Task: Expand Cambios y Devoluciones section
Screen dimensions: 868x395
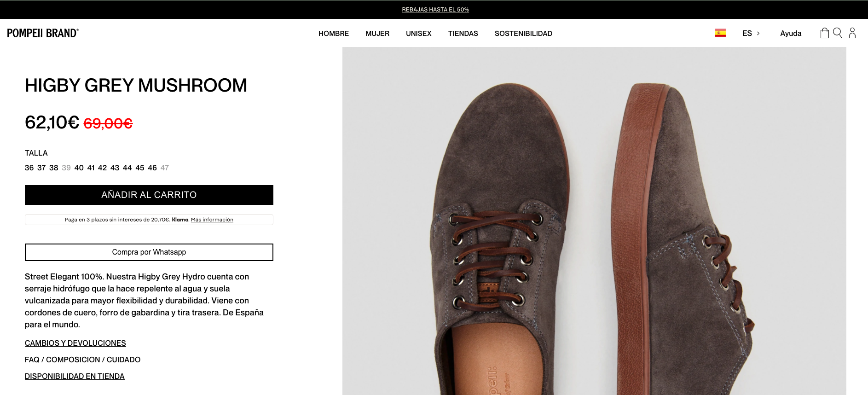Action: coord(75,343)
